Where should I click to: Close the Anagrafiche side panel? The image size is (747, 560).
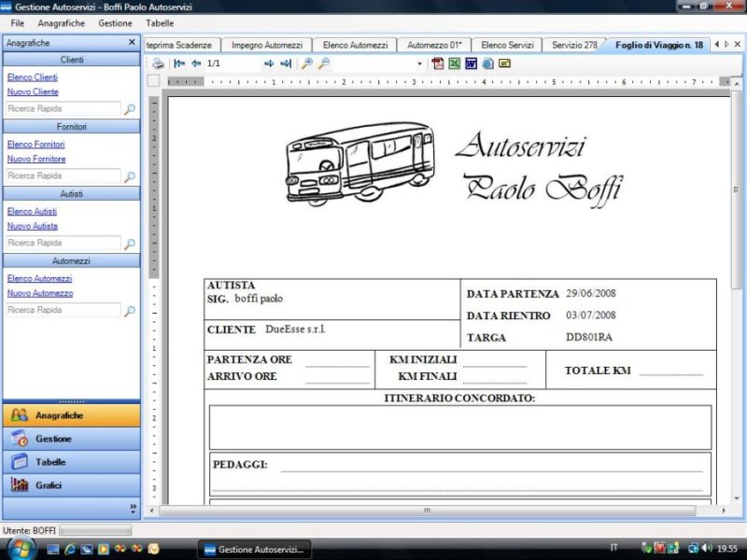tap(132, 43)
